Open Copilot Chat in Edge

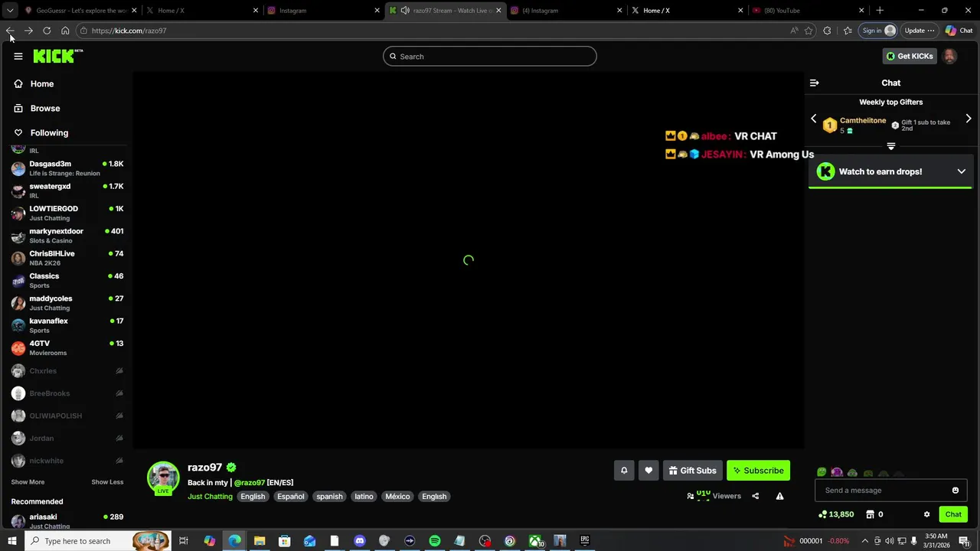click(x=959, y=31)
